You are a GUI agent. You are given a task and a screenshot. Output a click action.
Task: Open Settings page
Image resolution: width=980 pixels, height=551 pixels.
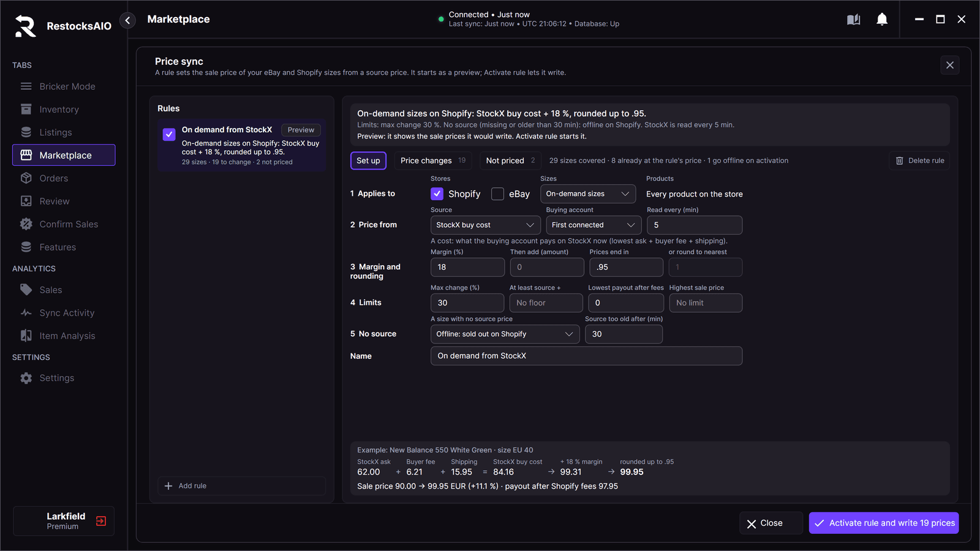click(64, 378)
